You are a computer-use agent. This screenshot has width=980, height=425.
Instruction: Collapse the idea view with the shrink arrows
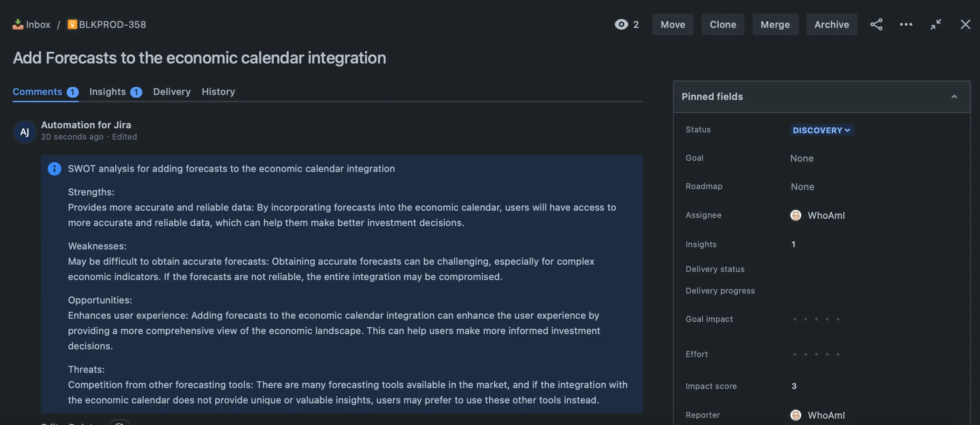pyautogui.click(x=936, y=24)
